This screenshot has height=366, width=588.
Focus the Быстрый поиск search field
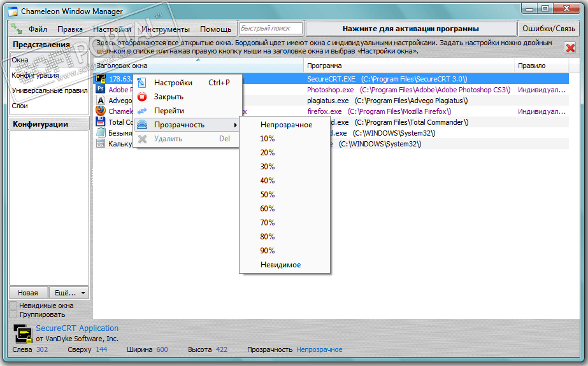(271, 29)
